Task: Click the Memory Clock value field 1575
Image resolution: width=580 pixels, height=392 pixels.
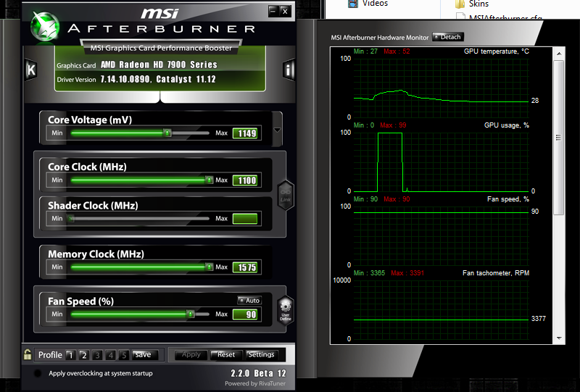Action: [x=245, y=267]
